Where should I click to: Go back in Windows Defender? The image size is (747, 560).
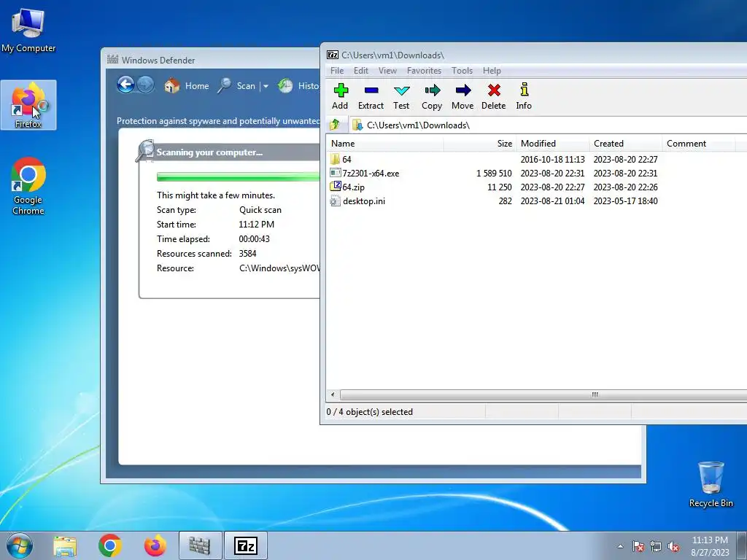pos(125,85)
